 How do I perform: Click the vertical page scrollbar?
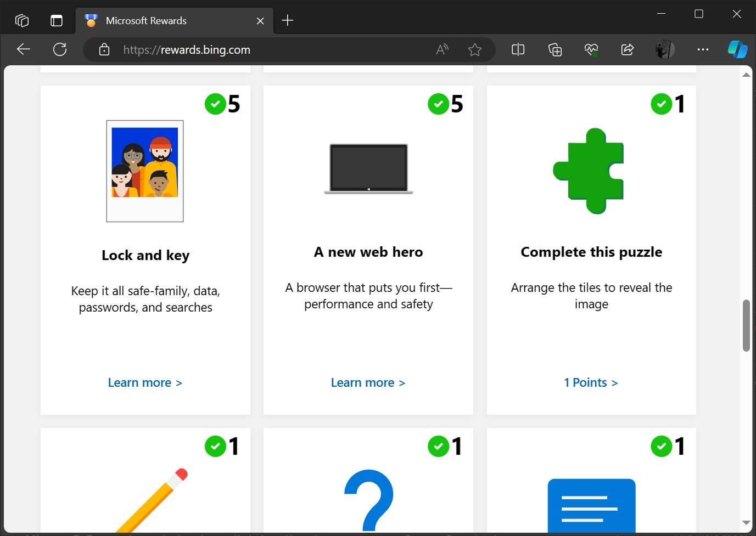pyautogui.click(x=746, y=324)
